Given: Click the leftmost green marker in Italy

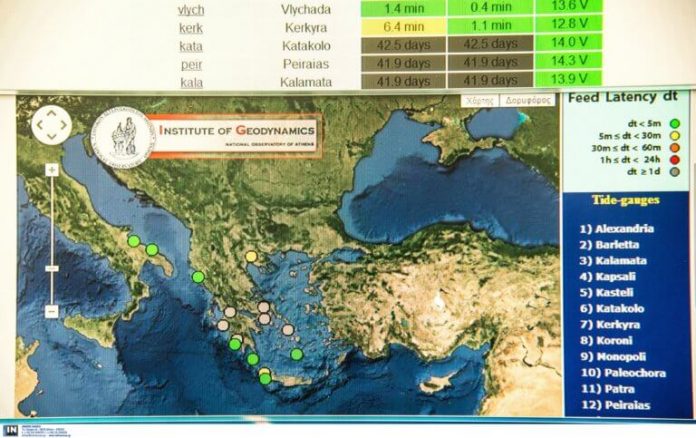Looking at the screenshot, I should coord(133,241).
